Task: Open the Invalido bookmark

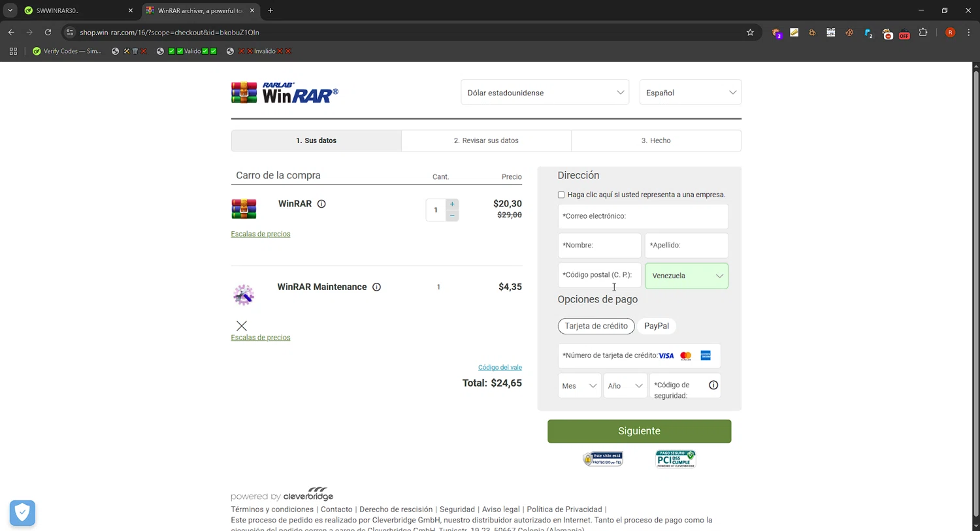Action: [x=259, y=51]
